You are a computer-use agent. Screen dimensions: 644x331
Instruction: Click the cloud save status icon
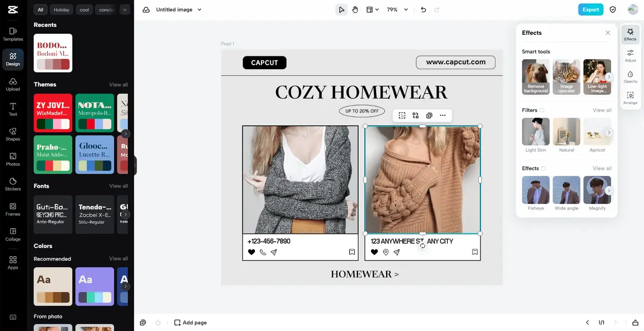[146, 10]
